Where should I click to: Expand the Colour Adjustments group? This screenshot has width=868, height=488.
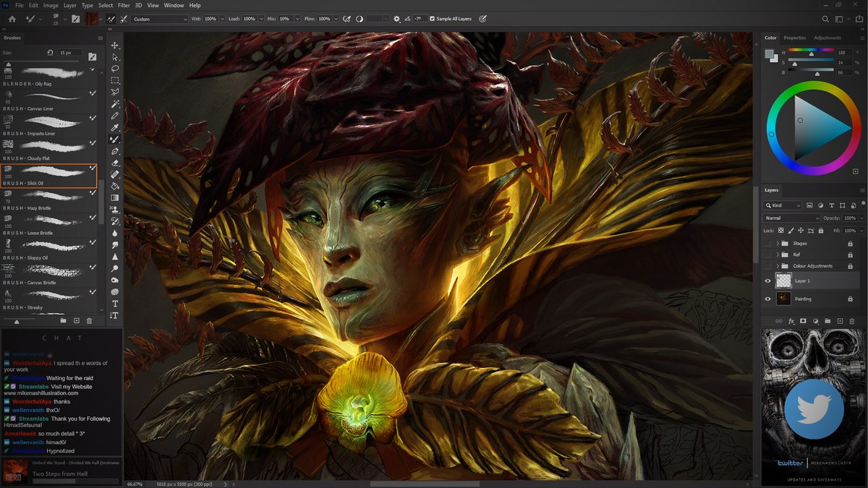coord(778,266)
